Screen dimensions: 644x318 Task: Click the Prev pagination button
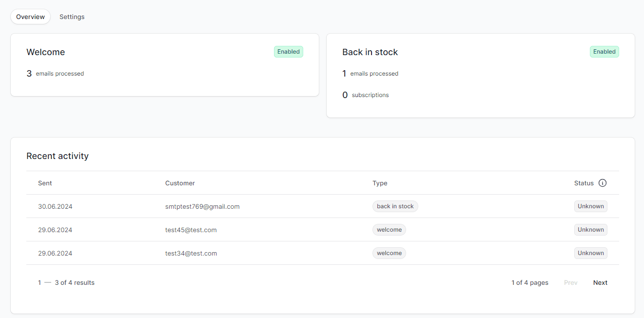tap(570, 283)
